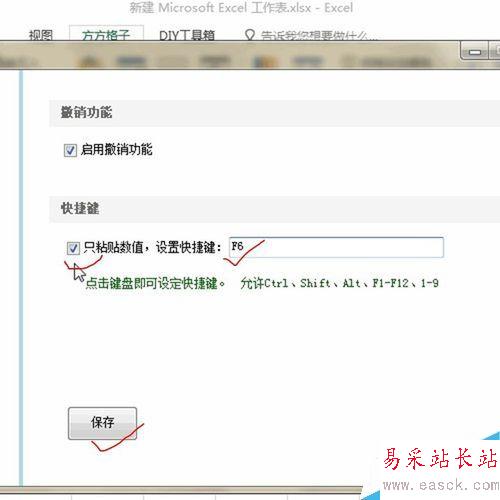Viewport: 500px width, 500px height.
Task: Open the DIY工具箱 ribbon tab
Action: (187, 35)
